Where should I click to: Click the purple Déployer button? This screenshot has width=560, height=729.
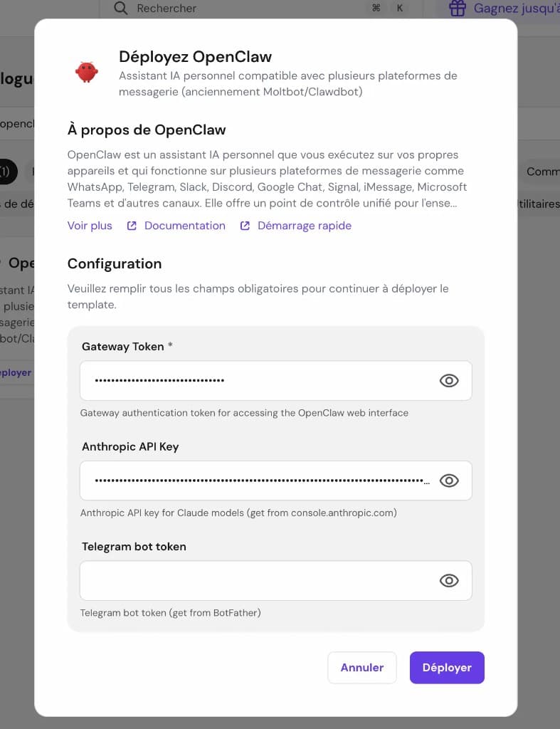447,667
